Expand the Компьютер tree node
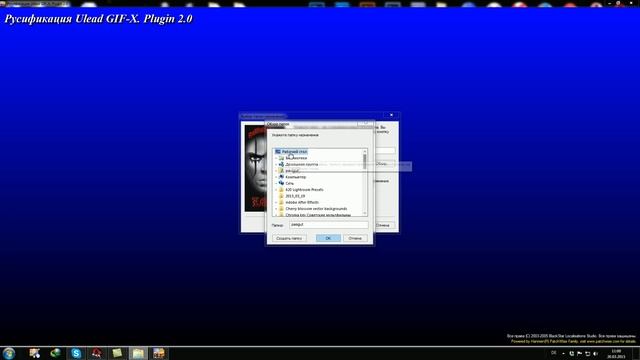 [276, 177]
